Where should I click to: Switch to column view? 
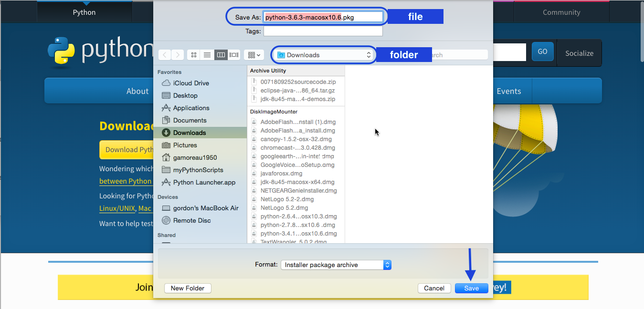tap(221, 55)
